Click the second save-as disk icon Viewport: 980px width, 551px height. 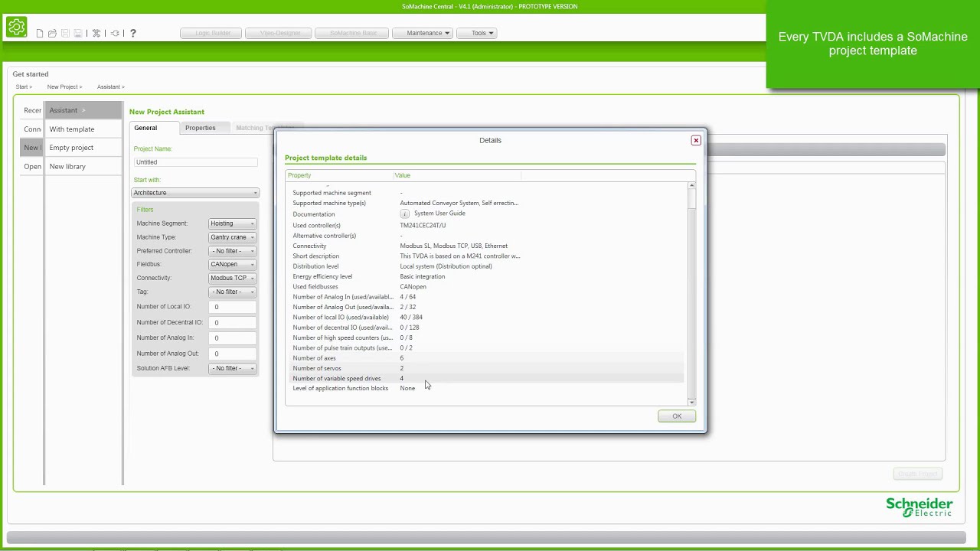77,34
